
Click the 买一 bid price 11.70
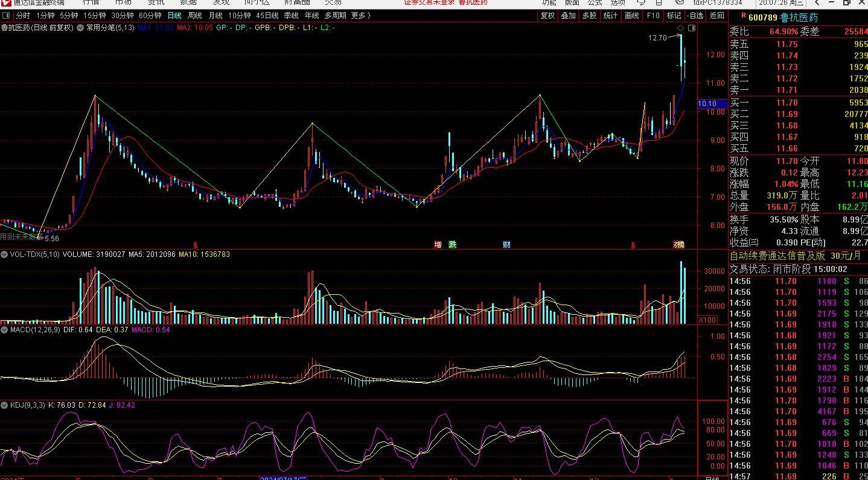787,103
